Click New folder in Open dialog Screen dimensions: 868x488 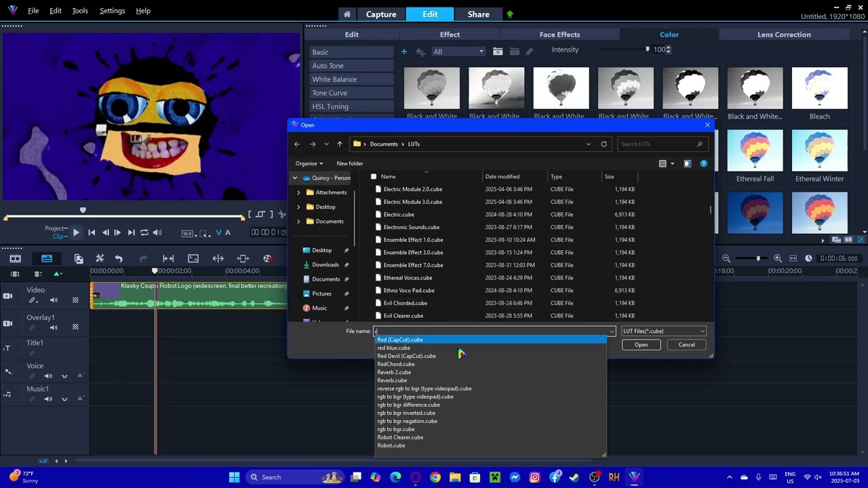point(350,163)
